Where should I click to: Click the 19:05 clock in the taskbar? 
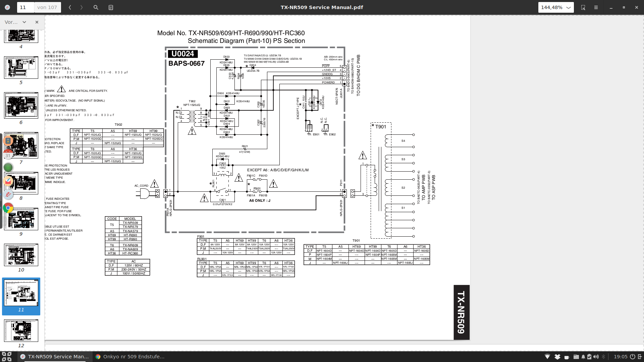621,357
